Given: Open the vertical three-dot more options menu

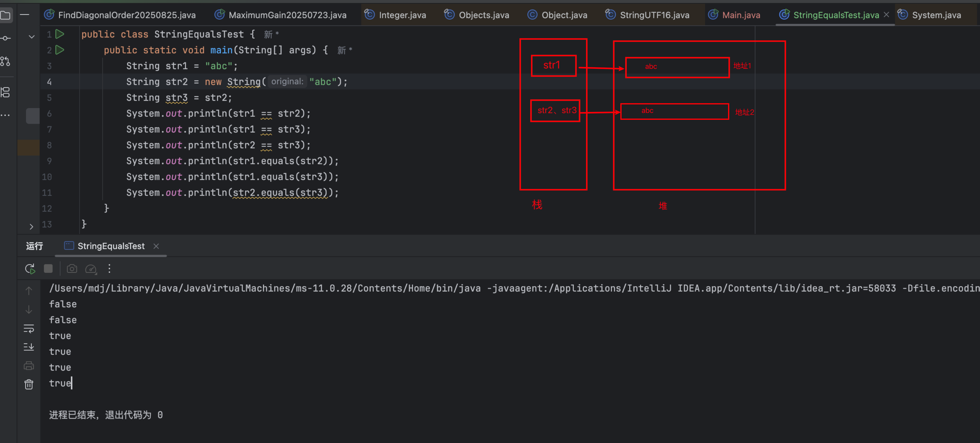Looking at the screenshot, I should pos(110,269).
